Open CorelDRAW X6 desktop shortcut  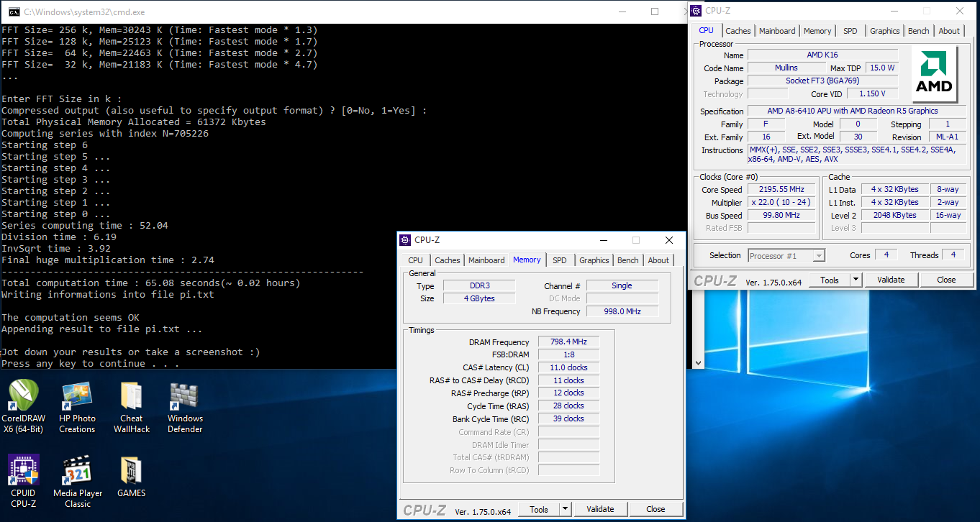[x=23, y=407]
